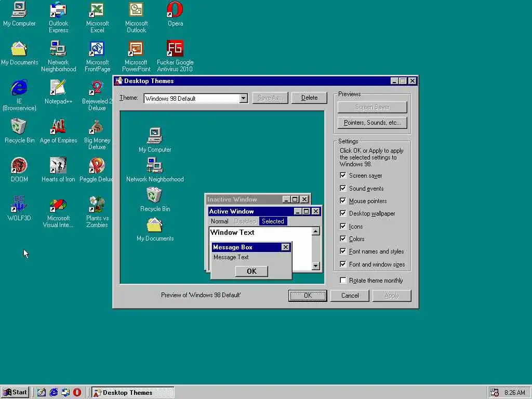The image size is (532, 399).
Task: Toggle the Icons checkbox
Action: (343, 226)
